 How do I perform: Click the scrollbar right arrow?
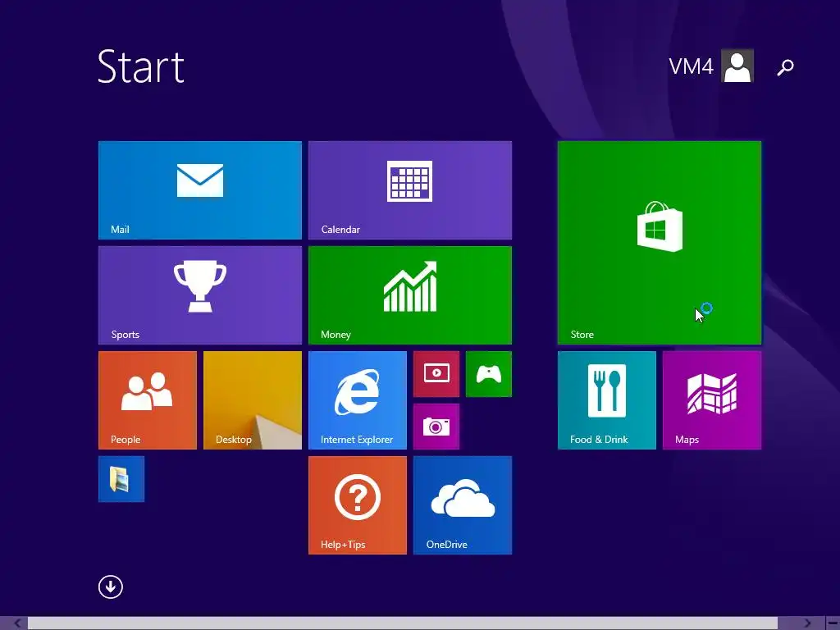click(807, 623)
